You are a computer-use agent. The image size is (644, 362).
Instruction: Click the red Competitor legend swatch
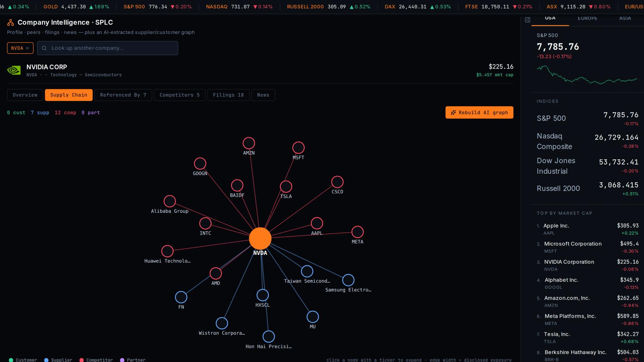[81, 360]
